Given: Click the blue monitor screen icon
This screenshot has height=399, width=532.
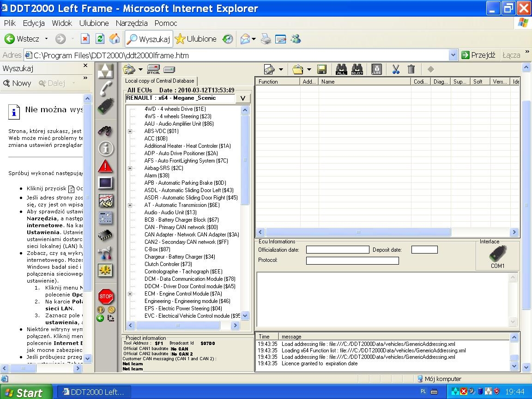Looking at the screenshot, I should [105, 183].
